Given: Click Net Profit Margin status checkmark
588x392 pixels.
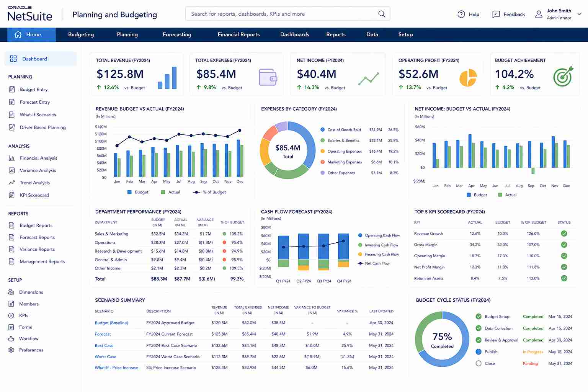Looking at the screenshot, I should point(564,267).
